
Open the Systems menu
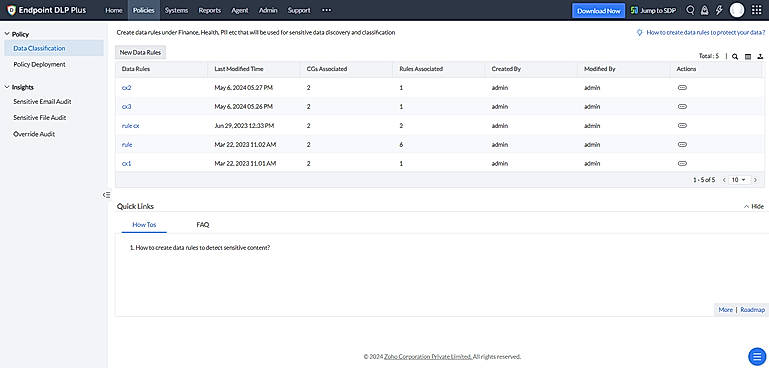[177, 10]
